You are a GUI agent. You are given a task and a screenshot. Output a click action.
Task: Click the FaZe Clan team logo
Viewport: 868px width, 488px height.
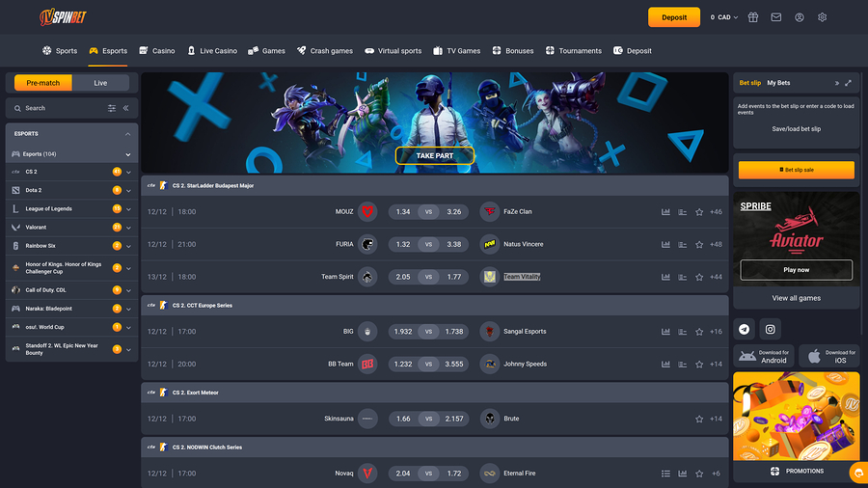click(489, 211)
